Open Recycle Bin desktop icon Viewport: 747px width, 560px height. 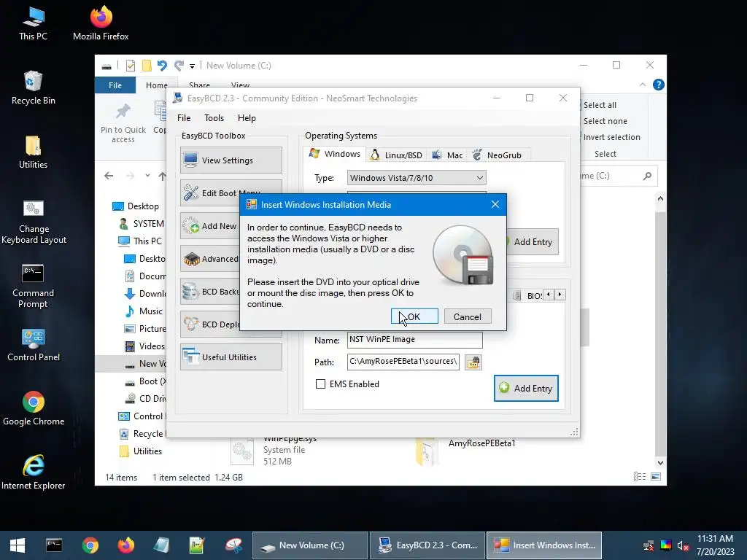click(34, 87)
